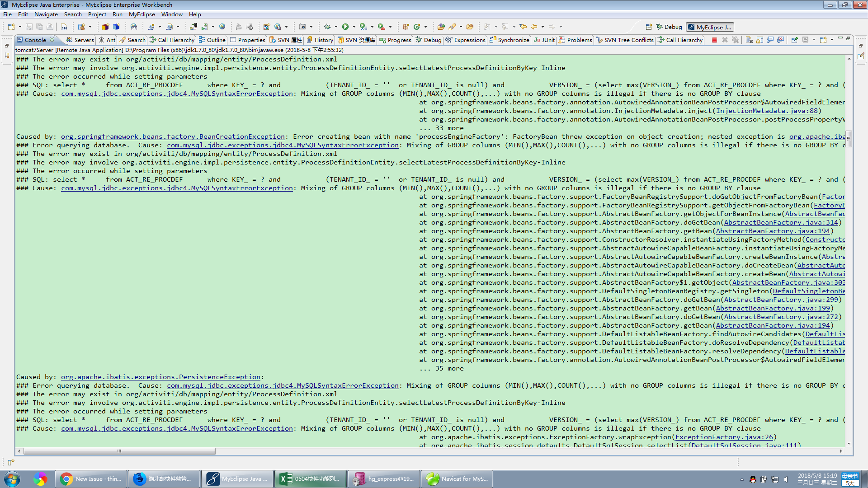Expand Back history dropdown arrow

point(542,27)
